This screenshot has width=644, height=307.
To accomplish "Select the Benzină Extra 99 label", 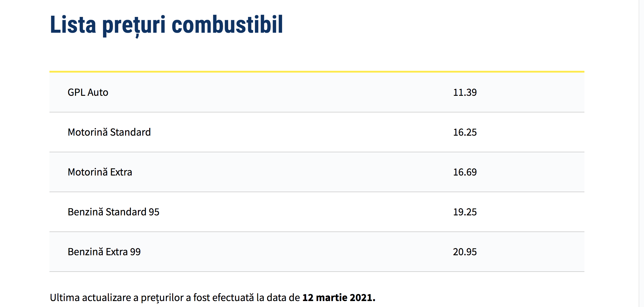I will tap(104, 252).
